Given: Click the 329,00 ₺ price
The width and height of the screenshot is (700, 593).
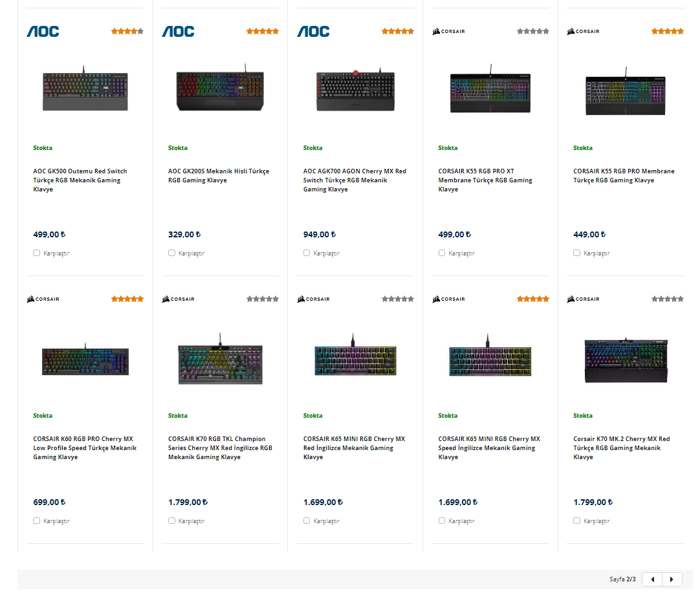Looking at the screenshot, I should point(184,234).
